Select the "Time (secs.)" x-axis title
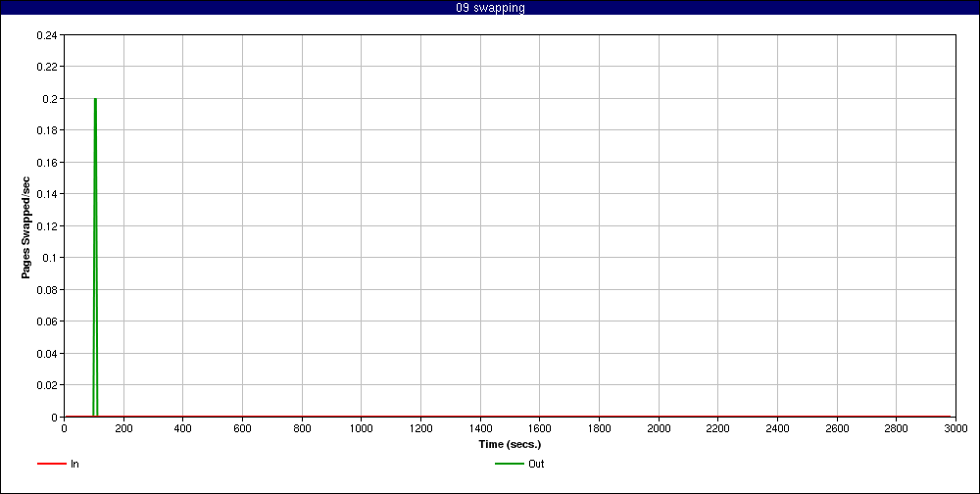The height and width of the screenshot is (494, 980). (510, 444)
